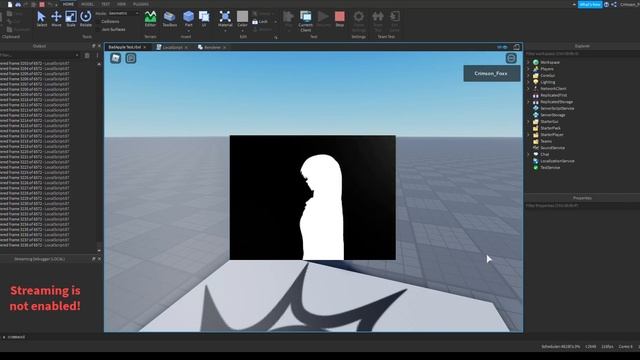Open the Mode Geometric dropdown
The height and width of the screenshot is (360, 640).
coord(123,13)
